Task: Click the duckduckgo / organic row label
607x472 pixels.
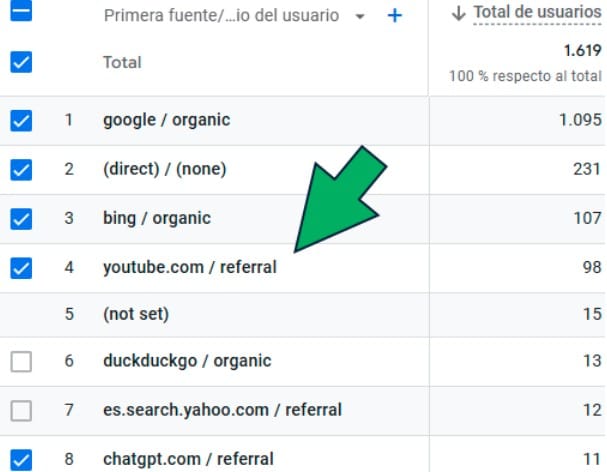Action: 187,361
